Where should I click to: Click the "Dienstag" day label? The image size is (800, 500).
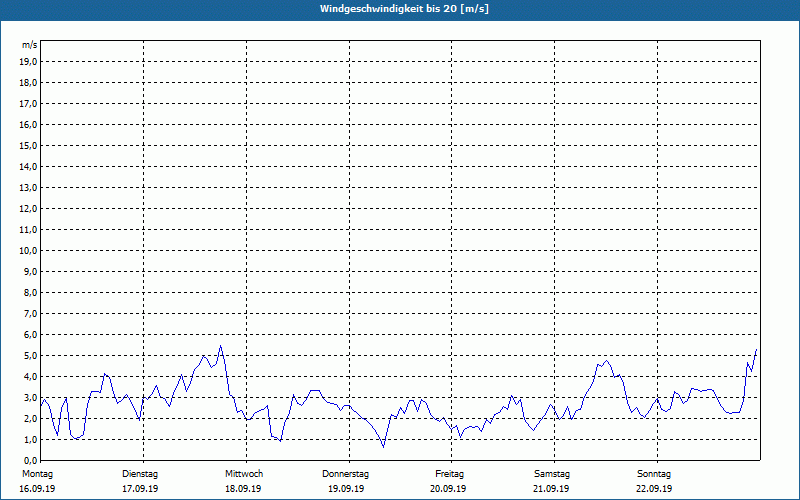point(140,474)
